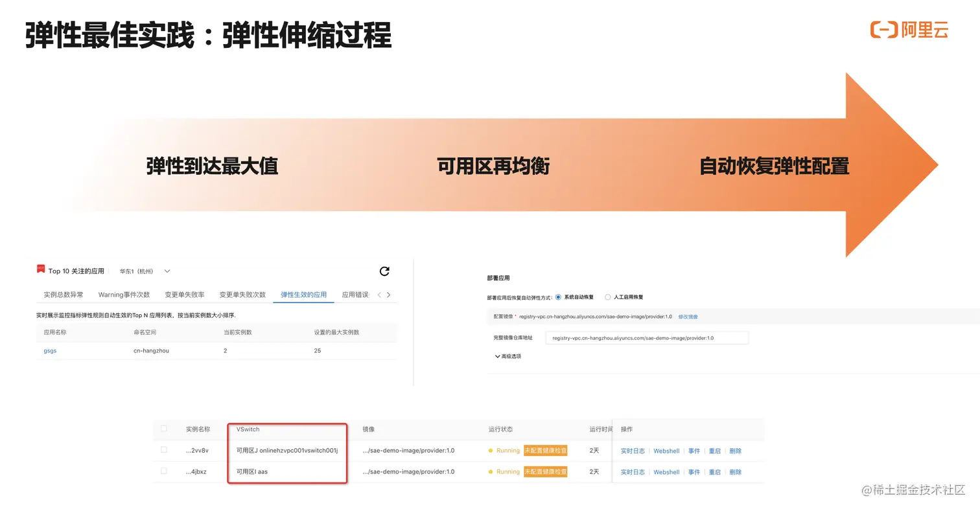Check the box for instance ...2vv8v
This screenshot has height=511, width=980.
(164, 450)
